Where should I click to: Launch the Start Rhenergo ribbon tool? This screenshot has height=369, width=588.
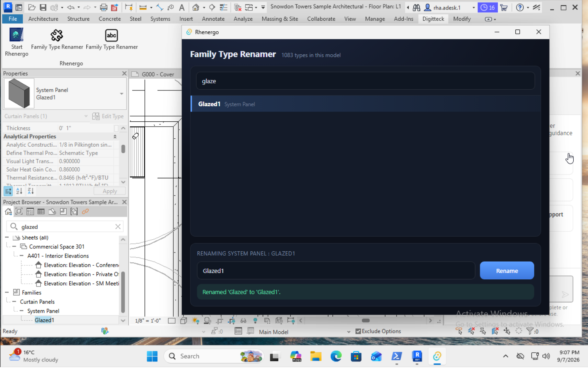coord(16,42)
